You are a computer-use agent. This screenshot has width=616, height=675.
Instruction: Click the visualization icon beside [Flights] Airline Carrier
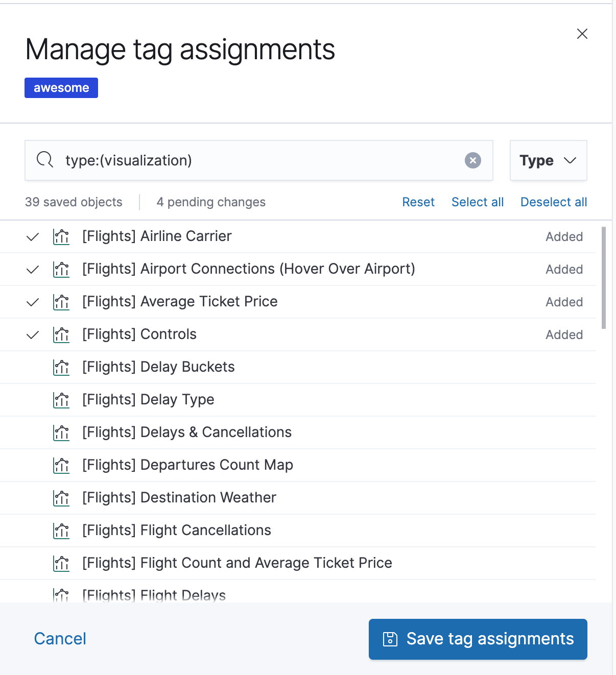coord(61,237)
